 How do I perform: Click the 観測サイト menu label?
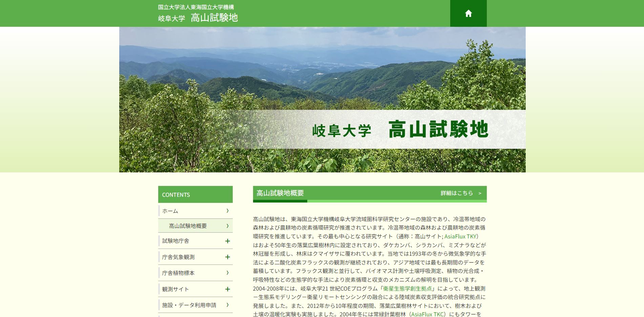(175, 289)
